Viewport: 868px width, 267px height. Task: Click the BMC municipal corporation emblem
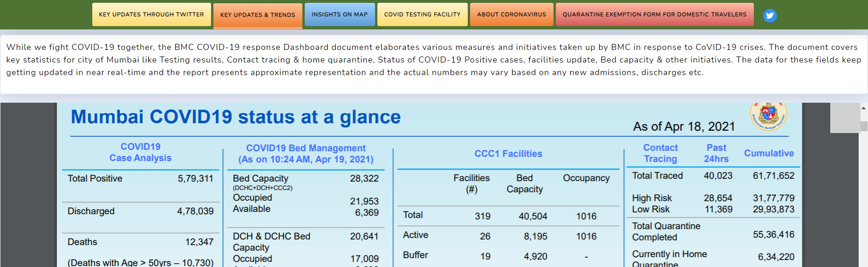[769, 116]
